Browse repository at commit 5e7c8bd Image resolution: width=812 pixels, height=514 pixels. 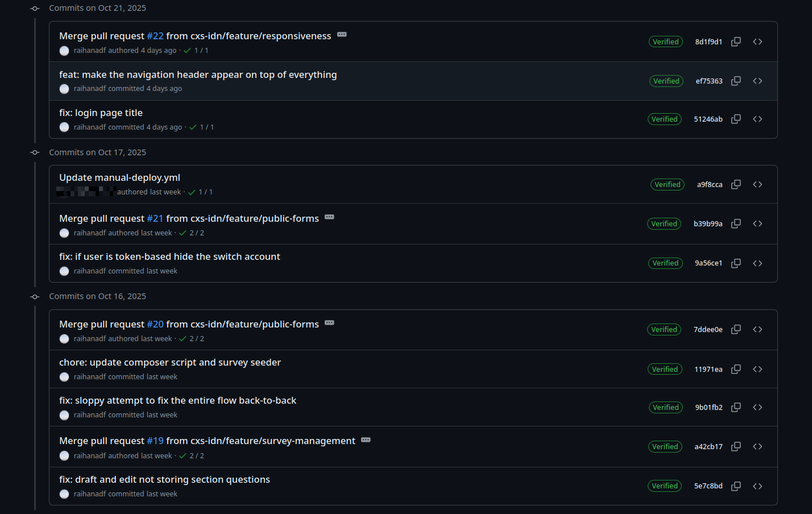pos(757,486)
